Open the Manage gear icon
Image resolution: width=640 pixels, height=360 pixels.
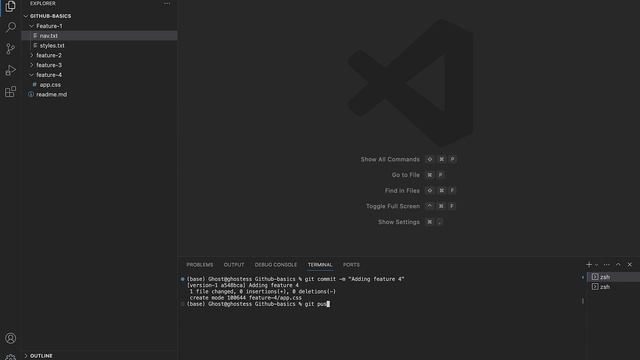(x=10, y=357)
